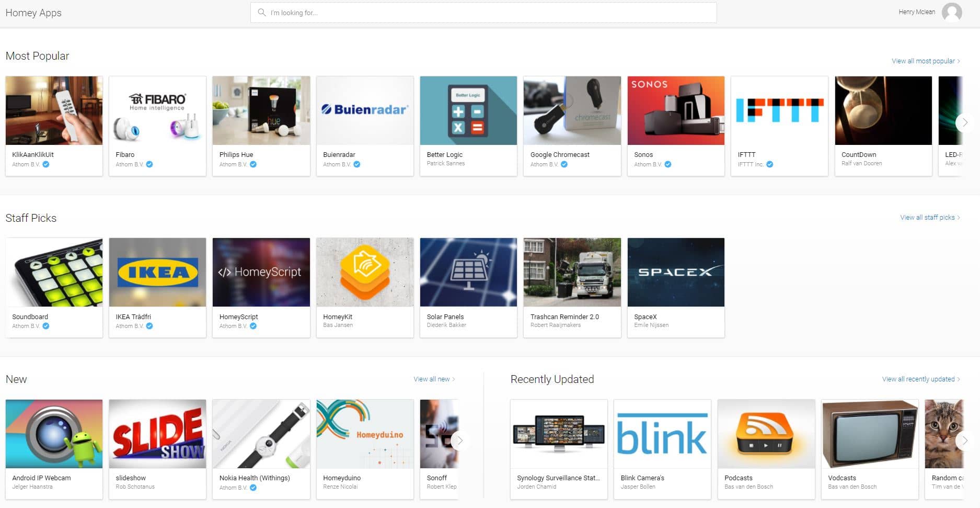
Task: Click author name Jasper Bollen
Action: (638, 487)
